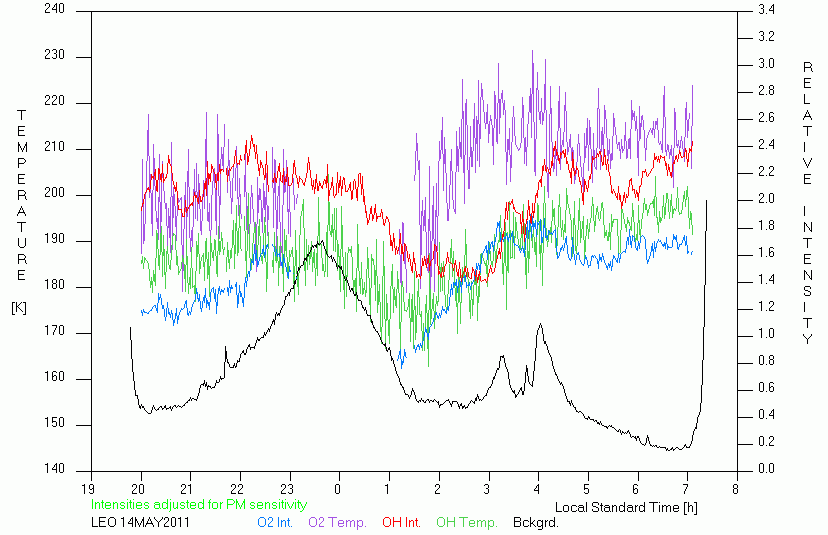Click the 'OH Int.' red legend label
The width and height of the screenshot is (828, 535).
(x=401, y=523)
